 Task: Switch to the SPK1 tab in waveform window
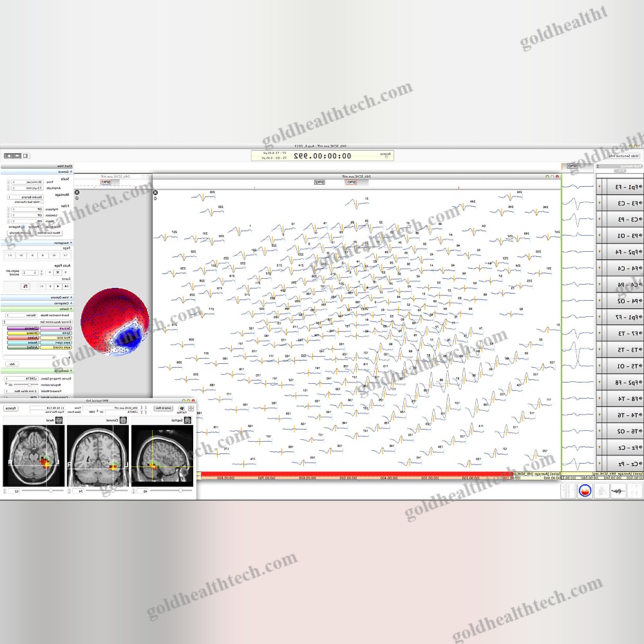[351, 182]
